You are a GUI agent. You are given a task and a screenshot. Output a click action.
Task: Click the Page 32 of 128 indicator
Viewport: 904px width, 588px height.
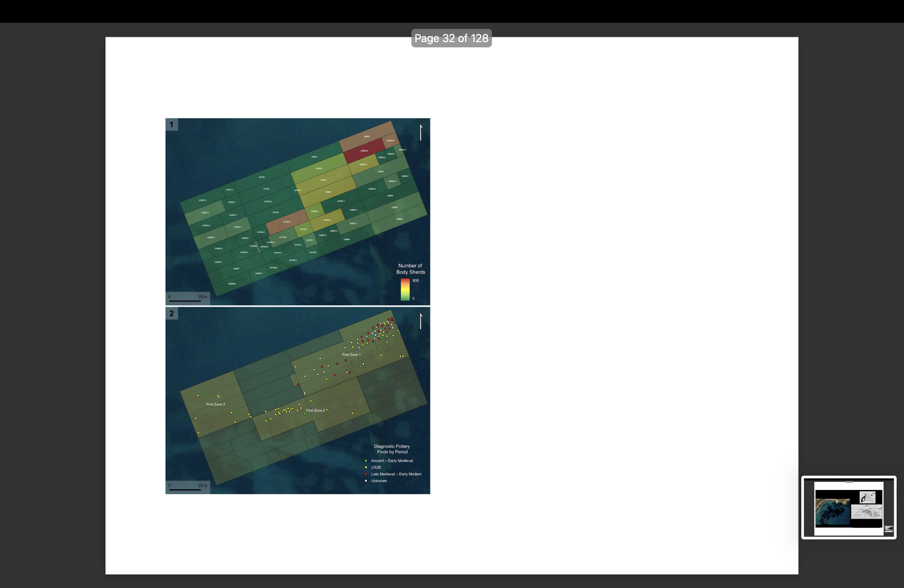tap(451, 38)
